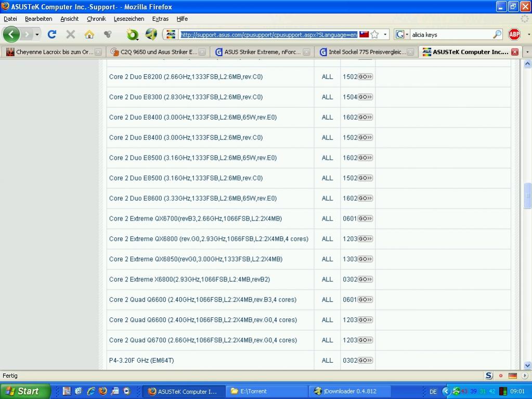
Task: Click GO for Core 2 Duo E8600
Action: [365, 198]
